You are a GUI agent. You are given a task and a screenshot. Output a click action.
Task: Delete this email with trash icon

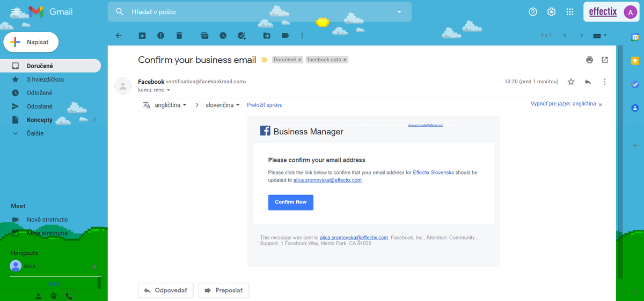179,35
